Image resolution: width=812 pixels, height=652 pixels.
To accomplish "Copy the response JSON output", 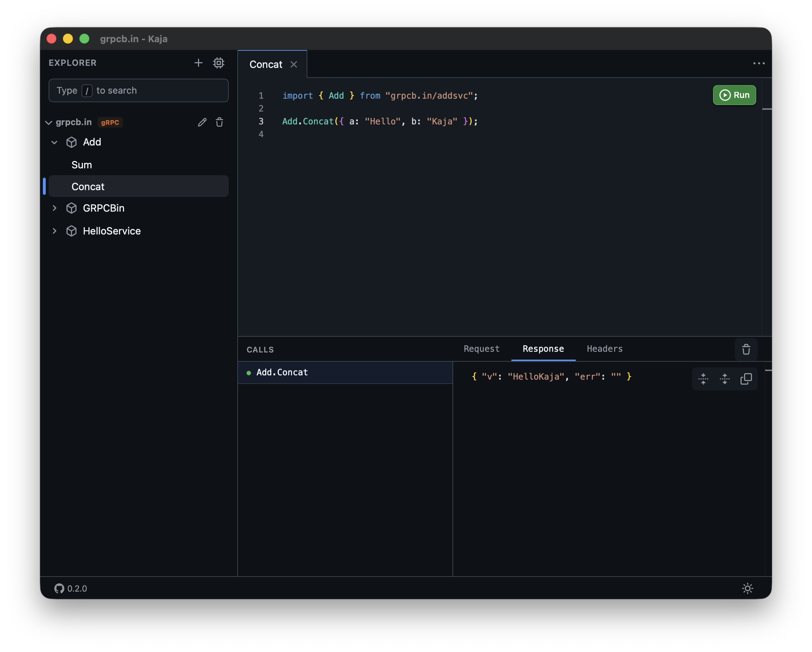I will pyautogui.click(x=746, y=379).
